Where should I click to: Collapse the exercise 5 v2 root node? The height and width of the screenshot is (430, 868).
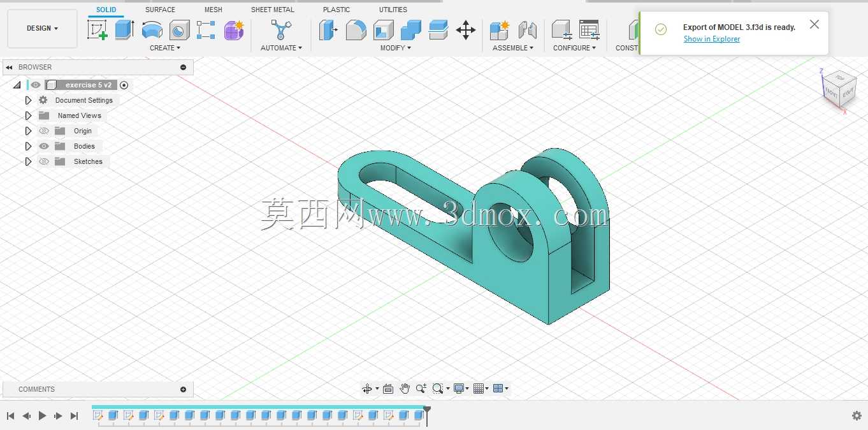[x=17, y=85]
